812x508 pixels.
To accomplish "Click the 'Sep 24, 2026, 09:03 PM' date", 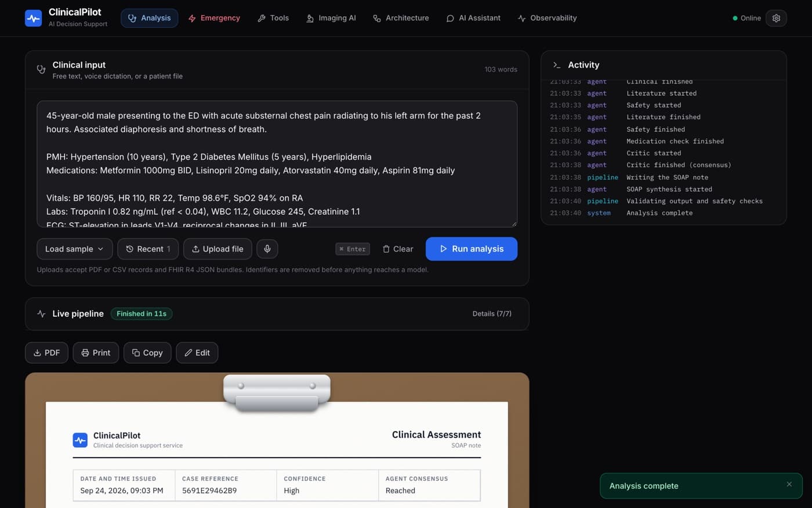I will point(122,491).
